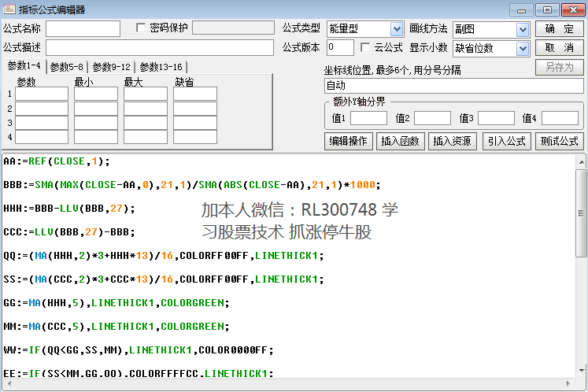588x392 pixels.
Task: Click the 取消 button
Action: click(x=559, y=48)
